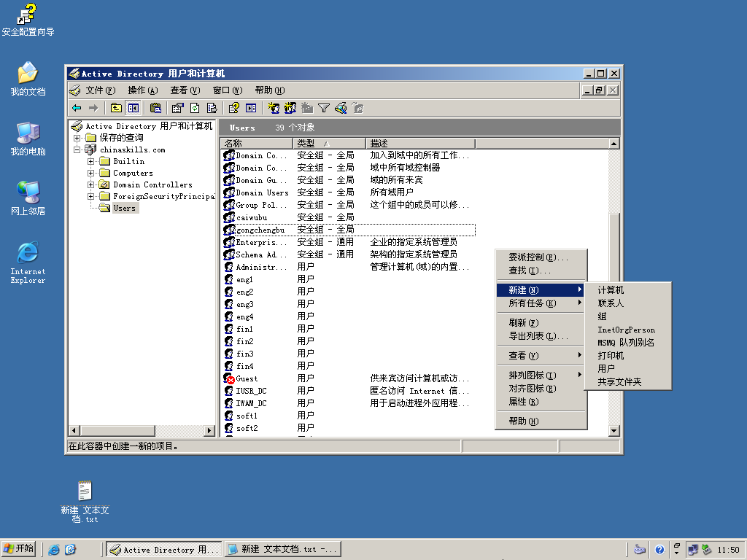Create a new group via toolbar icon
Screen dimensions: 747x560
click(x=290, y=108)
